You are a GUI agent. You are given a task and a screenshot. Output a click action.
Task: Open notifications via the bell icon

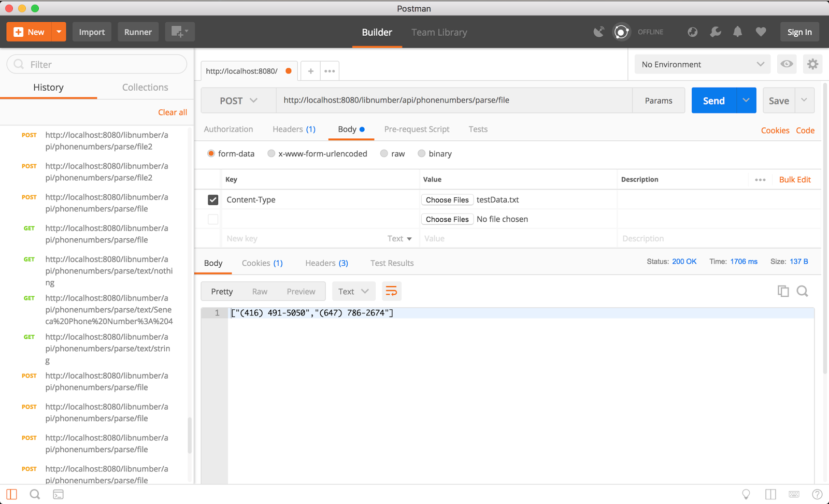pos(738,32)
